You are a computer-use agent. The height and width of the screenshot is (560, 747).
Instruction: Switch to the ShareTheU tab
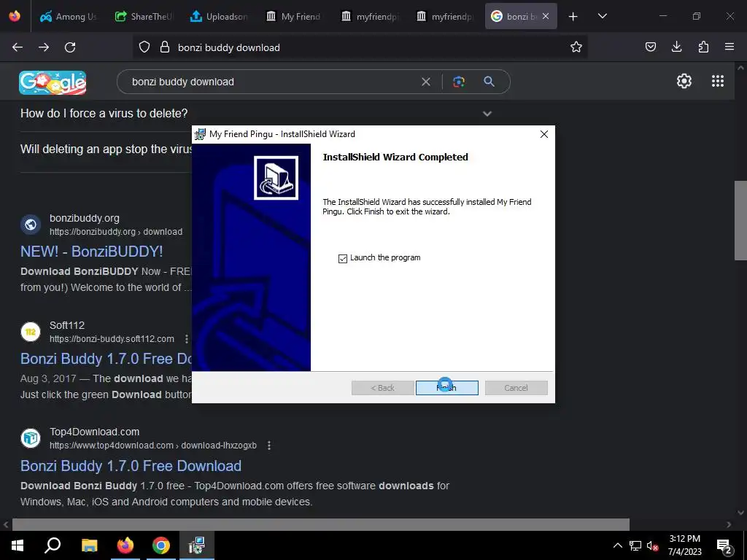click(x=144, y=17)
